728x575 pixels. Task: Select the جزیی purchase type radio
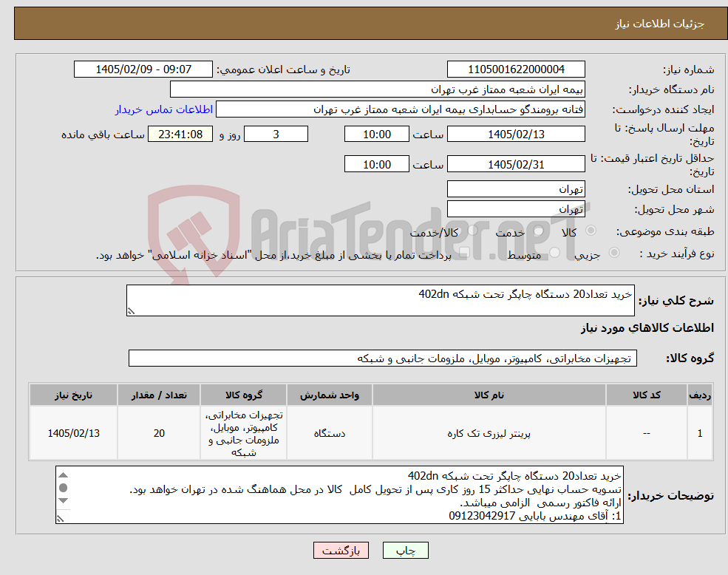click(613, 253)
